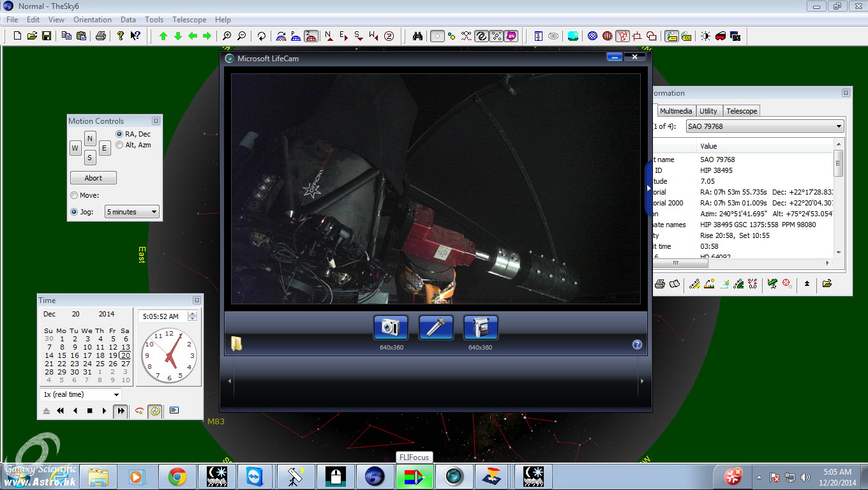Click the binoculars Find icon
Image resolution: width=868 pixels, height=490 pixels.
point(417,36)
